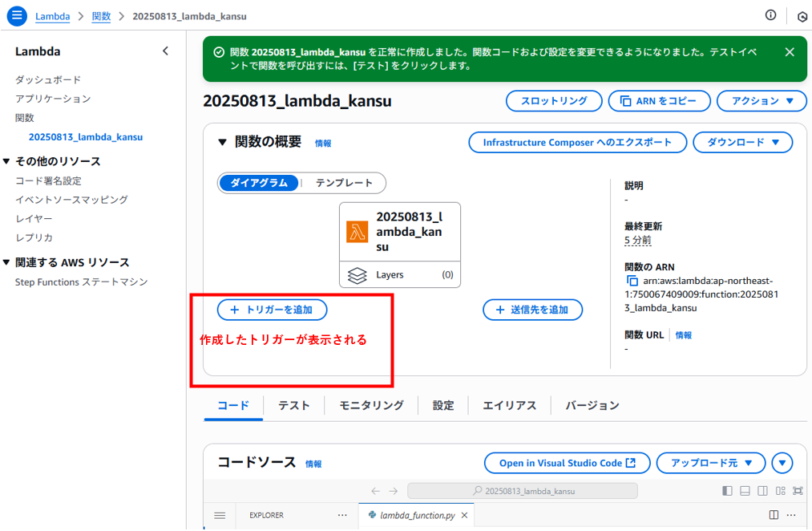Open the hexagon settings icon at top right

coord(802,17)
